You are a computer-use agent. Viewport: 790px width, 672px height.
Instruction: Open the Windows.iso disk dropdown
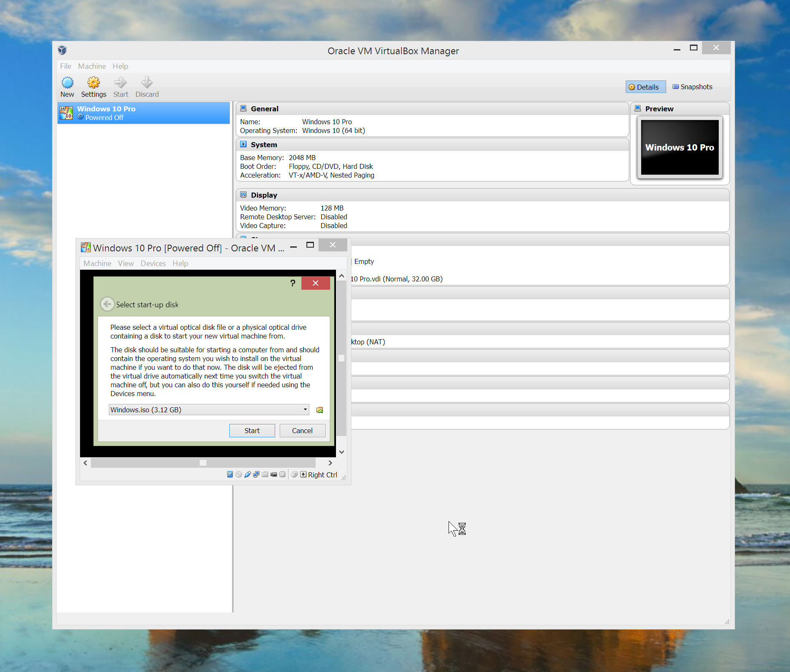[x=209, y=409]
